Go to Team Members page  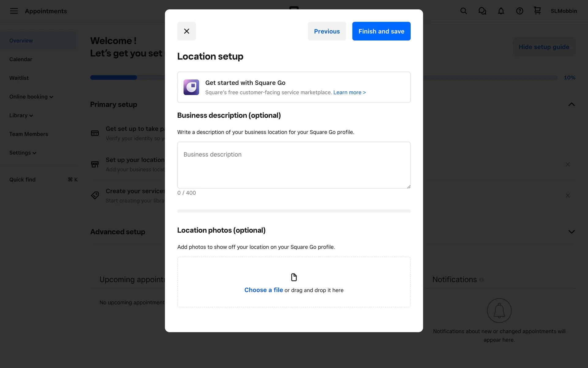tap(28, 134)
